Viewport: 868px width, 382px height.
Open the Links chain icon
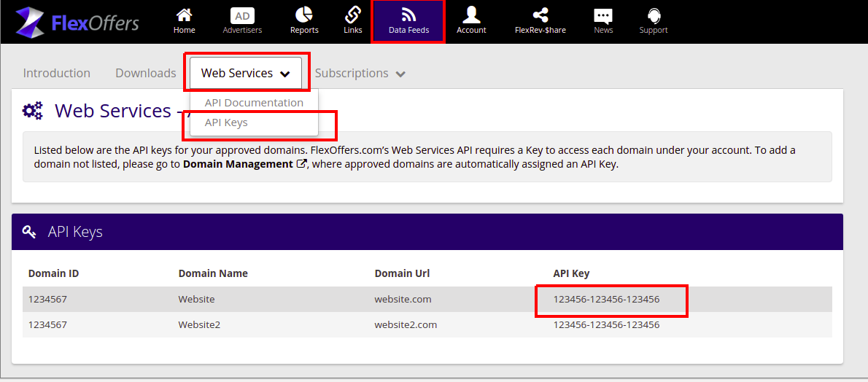[352, 15]
